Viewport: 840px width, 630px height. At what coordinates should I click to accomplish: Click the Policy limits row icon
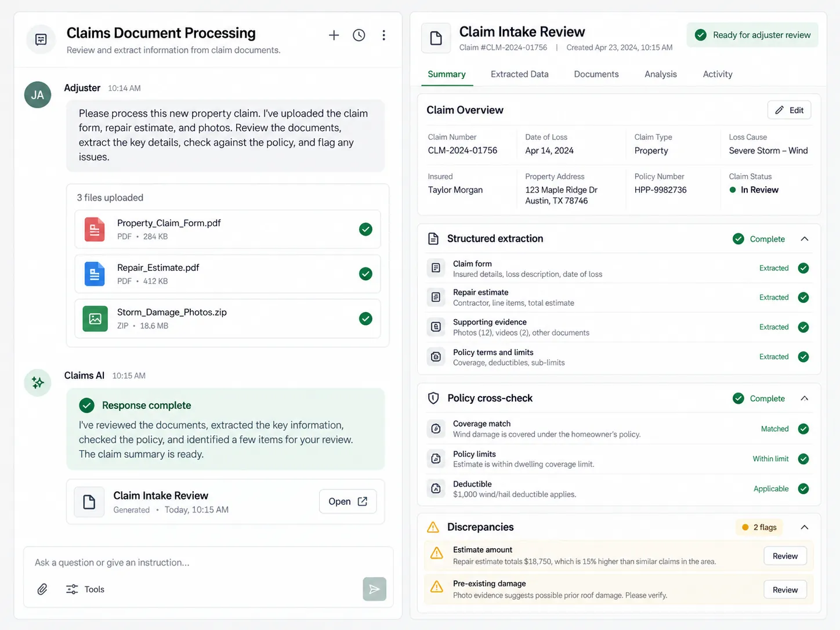click(x=436, y=459)
